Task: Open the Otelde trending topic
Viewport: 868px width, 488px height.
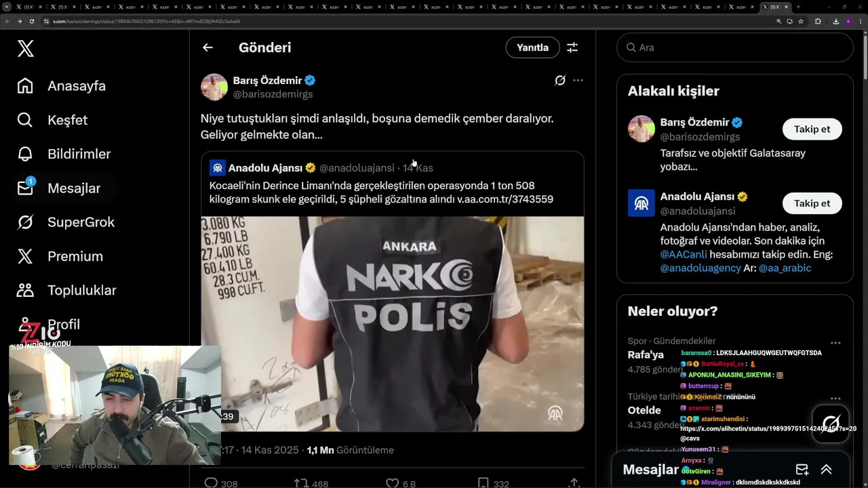Action: coord(644,410)
